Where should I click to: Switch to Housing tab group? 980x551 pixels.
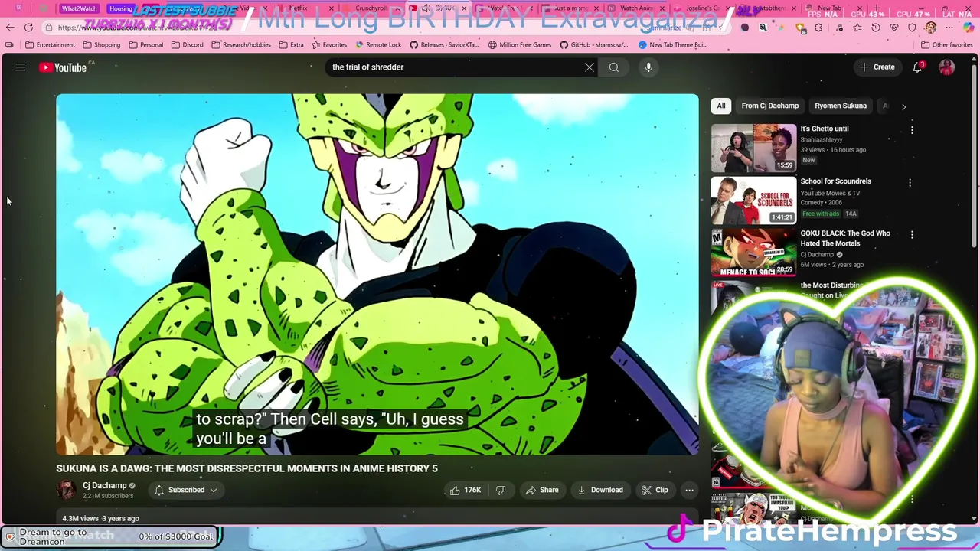[x=120, y=8]
